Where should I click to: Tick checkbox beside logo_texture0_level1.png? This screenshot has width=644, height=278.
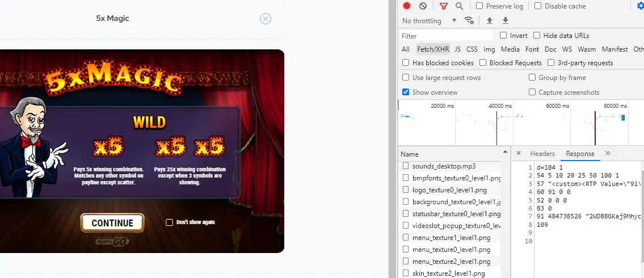tap(406, 189)
